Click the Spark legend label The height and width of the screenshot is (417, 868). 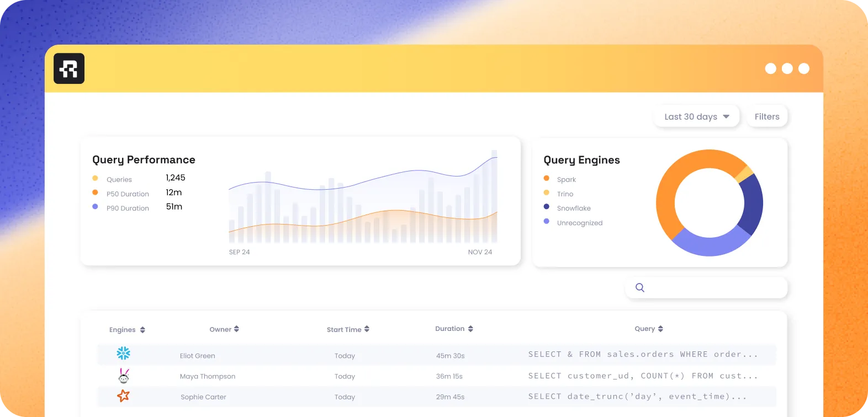[x=567, y=179]
